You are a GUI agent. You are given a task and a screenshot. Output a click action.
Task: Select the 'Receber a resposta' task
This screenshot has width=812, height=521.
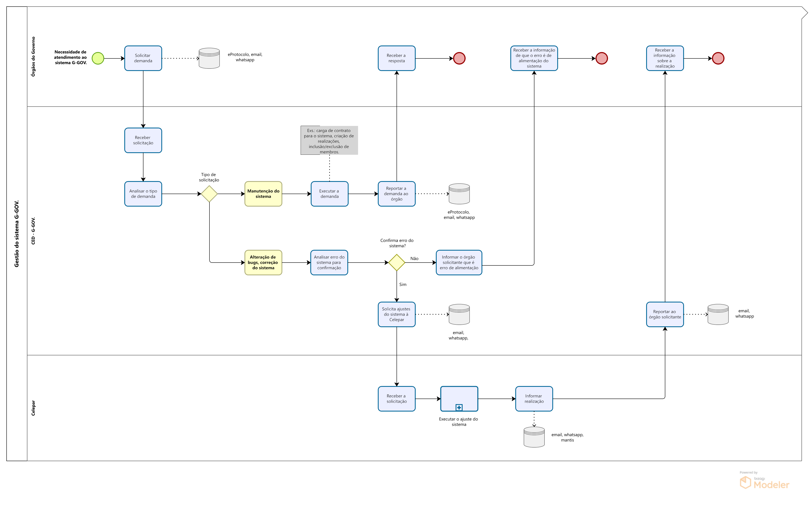[397, 58]
